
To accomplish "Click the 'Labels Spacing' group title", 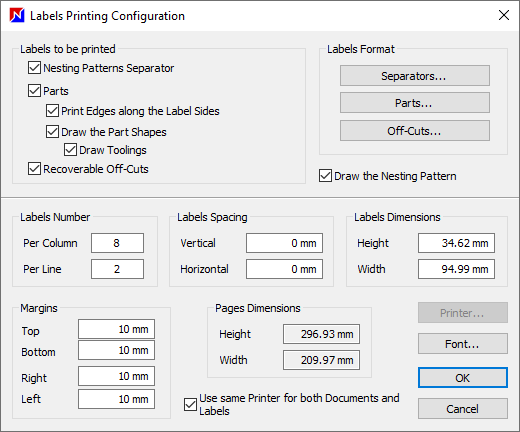I will 212,217.
